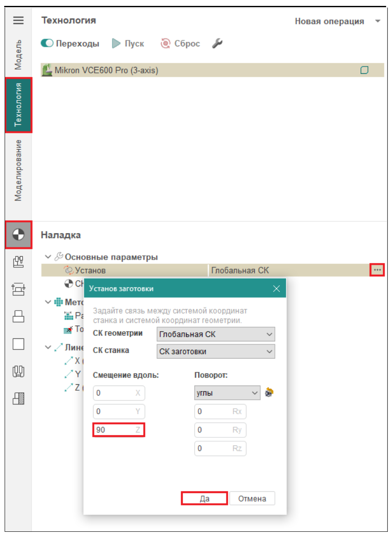Image resolution: width=392 pixels, height=536 pixels.
Task: Click the Да button
Action: tap(205, 498)
